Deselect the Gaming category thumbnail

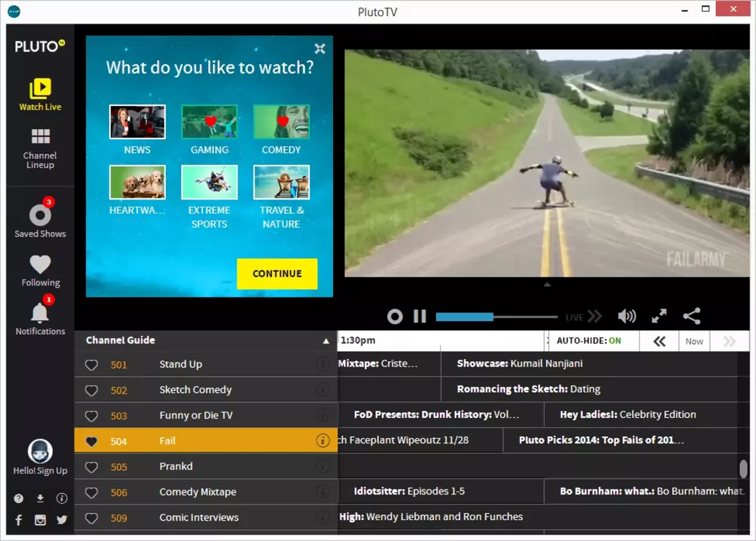coord(209,122)
